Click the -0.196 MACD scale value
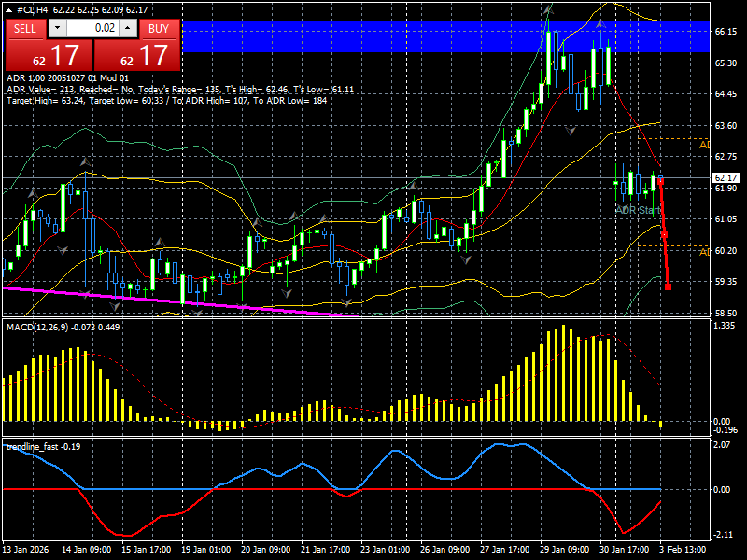The height and width of the screenshot is (560, 747). (726, 430)
